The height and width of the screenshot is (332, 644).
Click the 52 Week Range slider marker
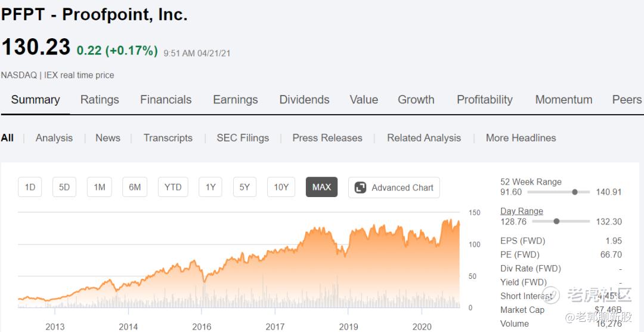tap(575, 192)
